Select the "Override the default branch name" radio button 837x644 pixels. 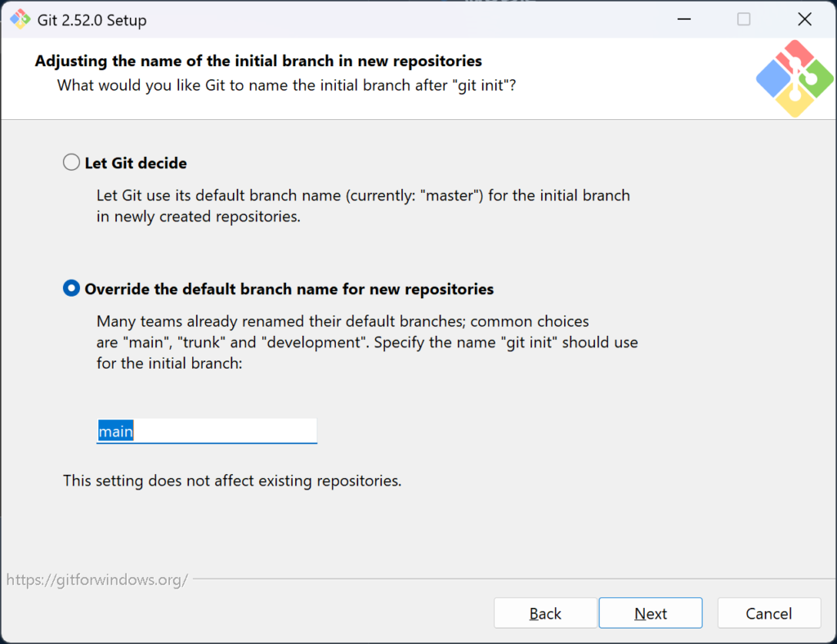coord(72,288)
